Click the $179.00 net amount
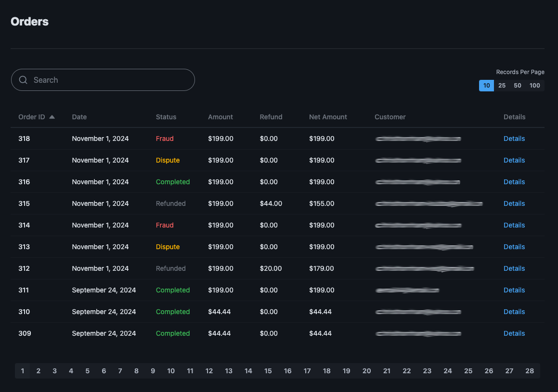This screenshot has width=558, height=392. click(x=321, y=269)
